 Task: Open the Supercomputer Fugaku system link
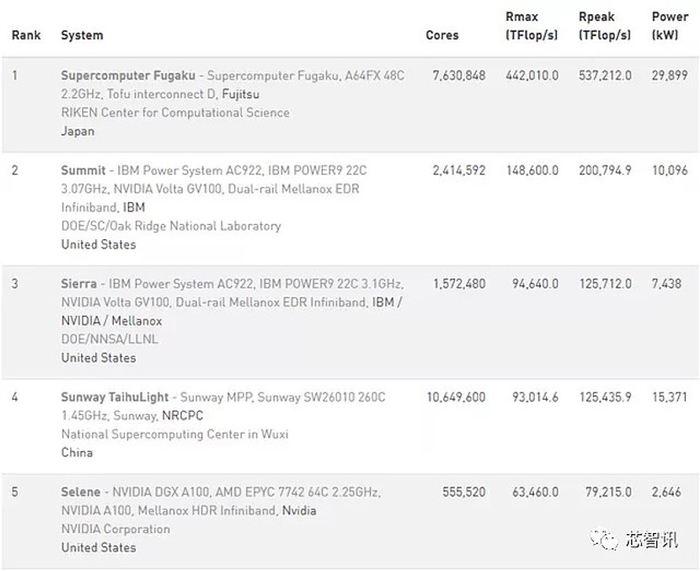(x=129, y=75)
